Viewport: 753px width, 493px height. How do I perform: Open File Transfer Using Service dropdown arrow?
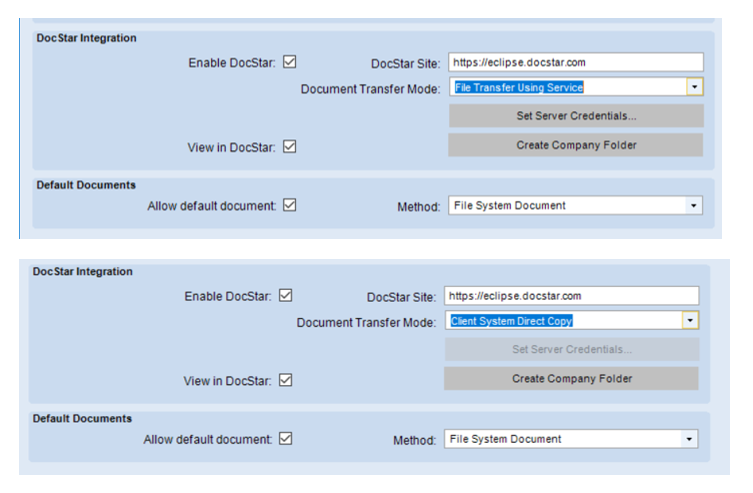694,87
